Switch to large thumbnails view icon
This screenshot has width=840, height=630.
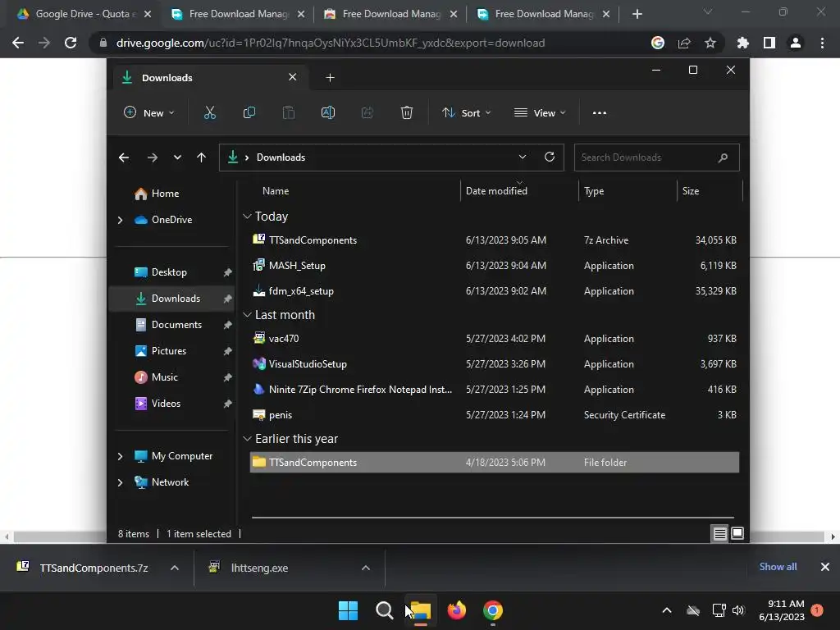[737, 533]
